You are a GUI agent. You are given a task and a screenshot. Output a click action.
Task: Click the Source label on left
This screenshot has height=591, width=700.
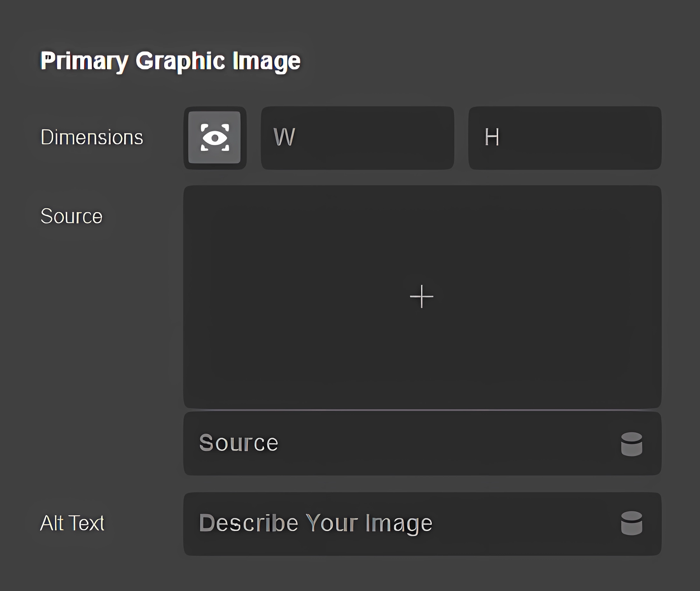pos(71,216)
